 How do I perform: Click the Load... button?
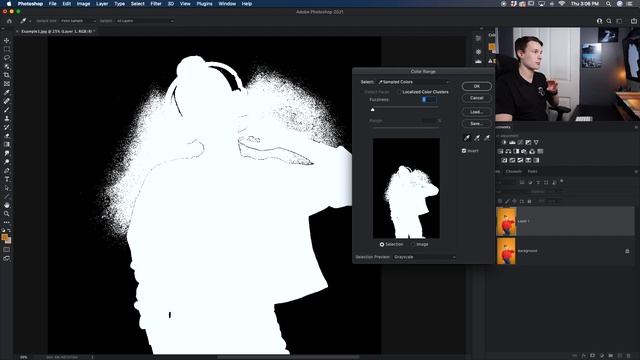(x=476, y=112)
